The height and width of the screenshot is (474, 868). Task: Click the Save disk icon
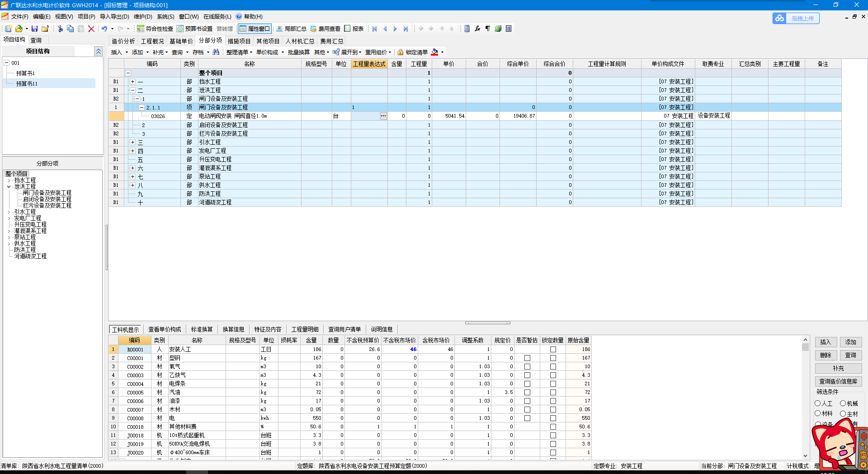pyautogui.click(x=34, y=28)
